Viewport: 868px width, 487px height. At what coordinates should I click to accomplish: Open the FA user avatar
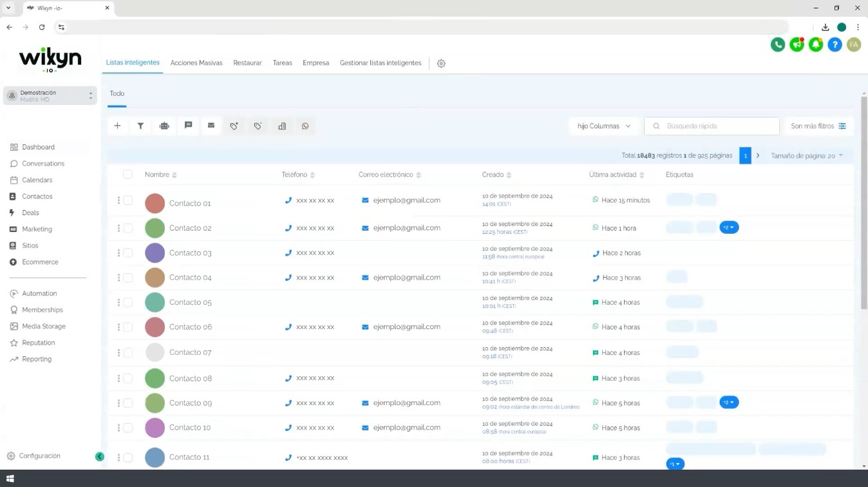click(854, 44)
